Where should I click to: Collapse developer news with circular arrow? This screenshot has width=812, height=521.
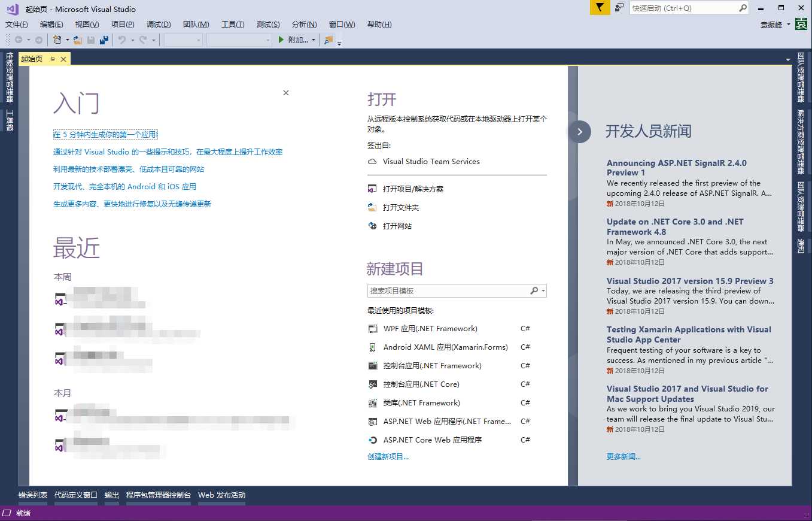click(579, 132)
